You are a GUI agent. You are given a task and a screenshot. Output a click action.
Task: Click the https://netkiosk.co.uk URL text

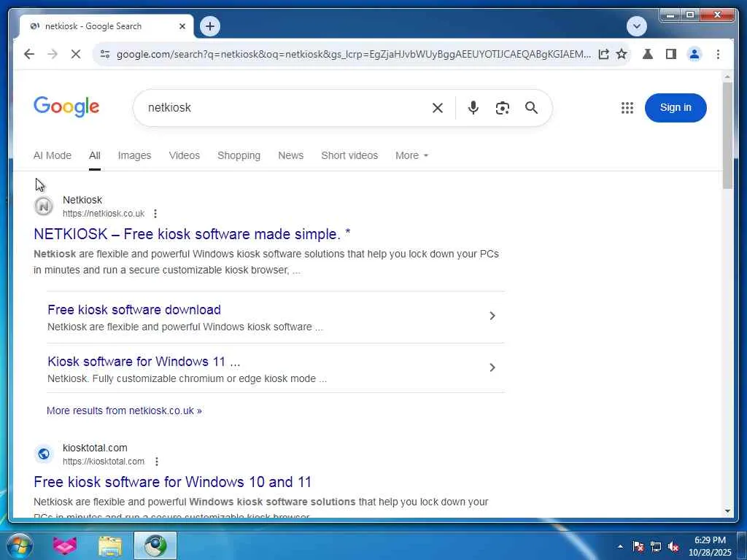click(104, 214)
